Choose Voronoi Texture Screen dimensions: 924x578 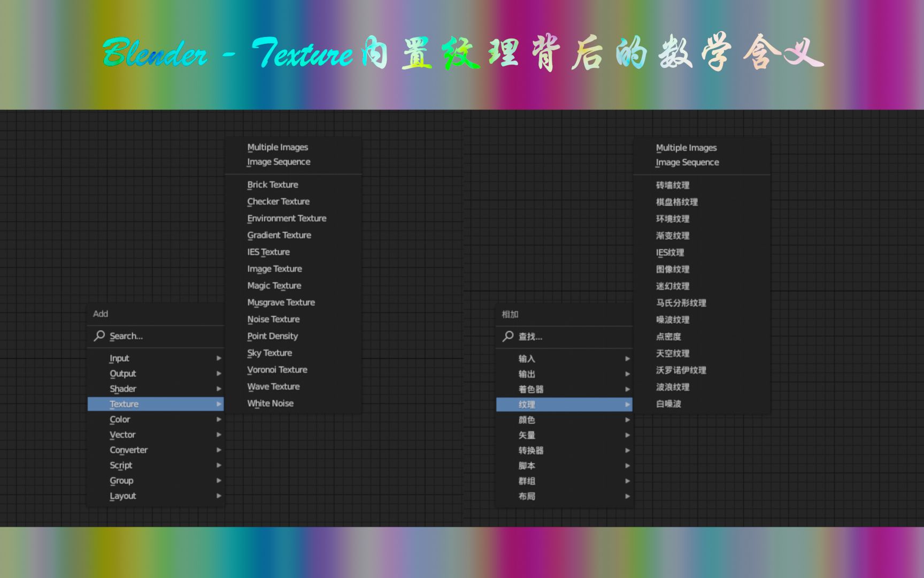point(277,369)
